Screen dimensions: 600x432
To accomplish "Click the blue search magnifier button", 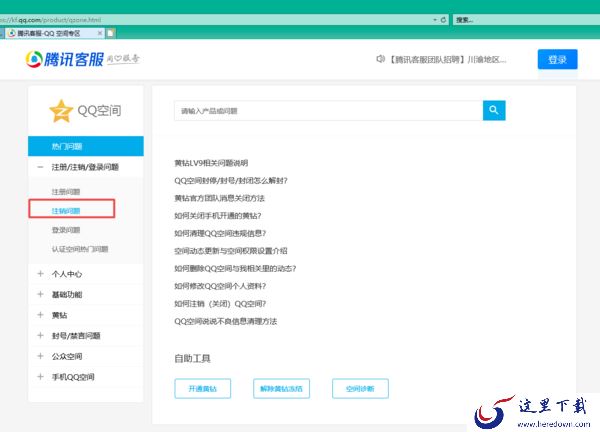I will 494,110.
